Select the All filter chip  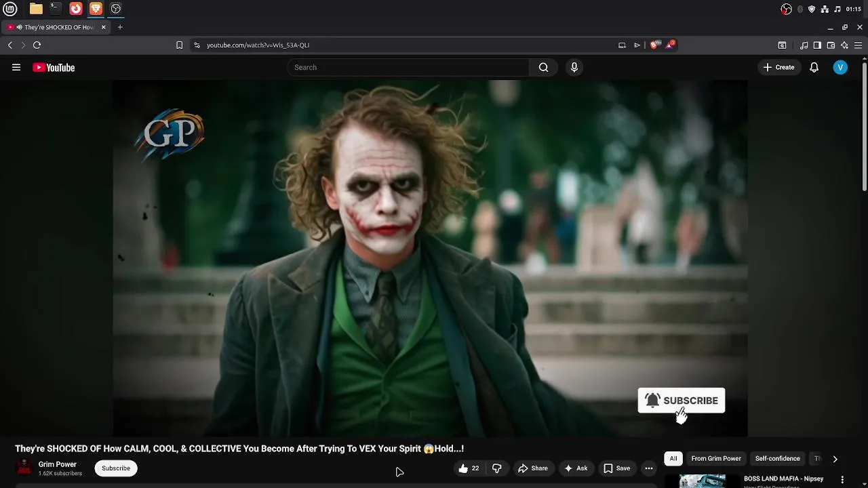673,459
